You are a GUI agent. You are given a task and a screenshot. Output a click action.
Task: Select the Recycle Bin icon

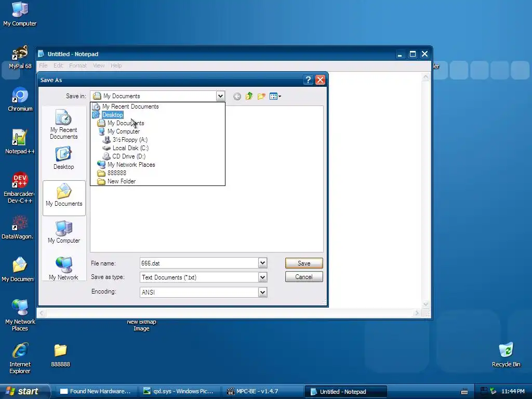pos(506,355)
